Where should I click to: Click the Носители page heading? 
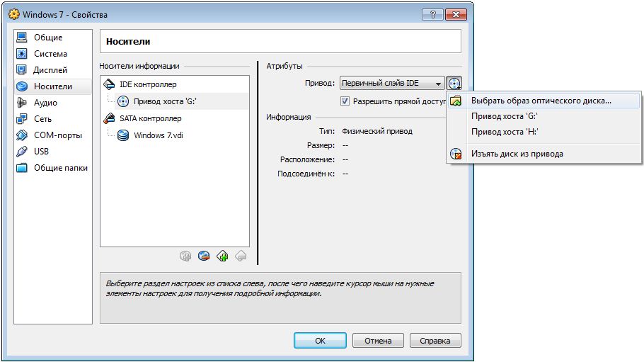tap(128, 42)
